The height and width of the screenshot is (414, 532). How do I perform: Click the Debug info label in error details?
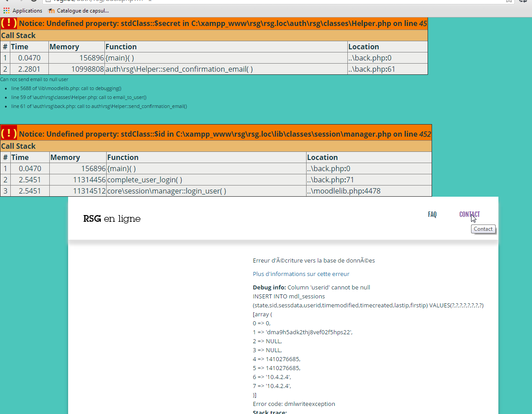coord(269,287)
